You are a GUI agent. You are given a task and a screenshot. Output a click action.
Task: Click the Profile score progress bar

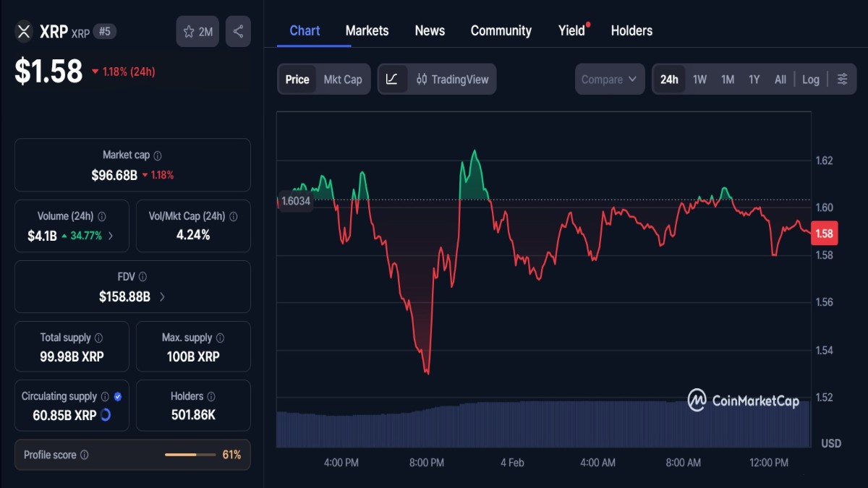click(x=190, y=455)
